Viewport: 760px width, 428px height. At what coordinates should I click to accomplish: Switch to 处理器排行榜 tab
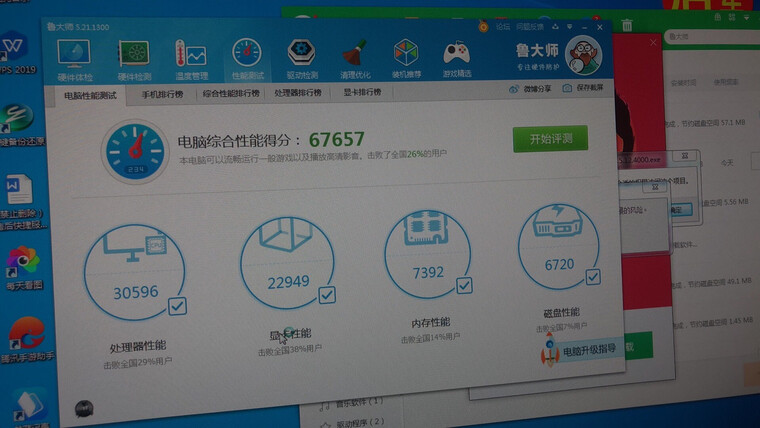[298, 93]
